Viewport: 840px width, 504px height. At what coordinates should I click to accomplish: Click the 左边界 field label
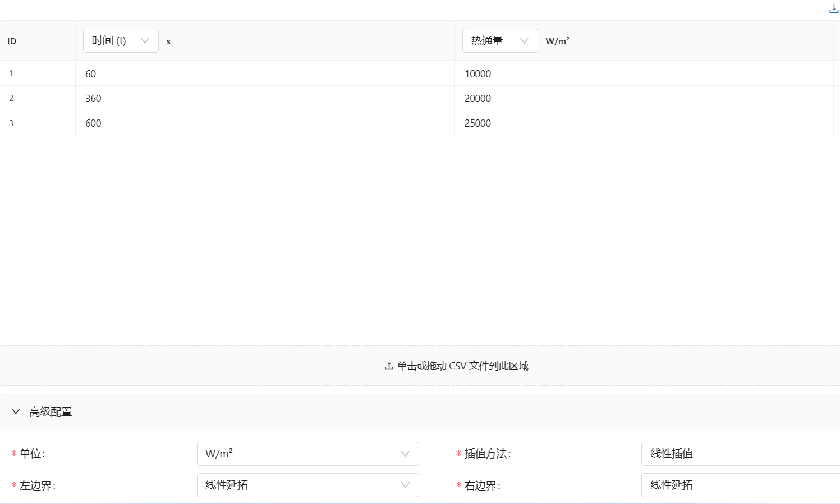[x=38, y=485]
